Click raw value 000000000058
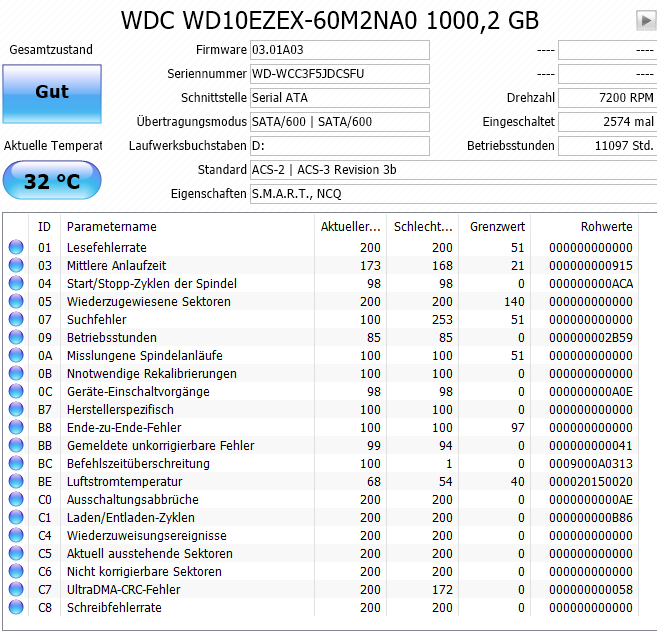Image resolution: width=657 pixels, height=632 pixels. [x=591, y=590]
